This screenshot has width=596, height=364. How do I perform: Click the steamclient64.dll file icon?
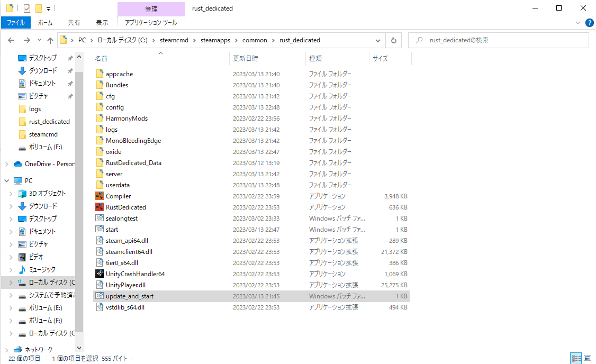[100, 251]
